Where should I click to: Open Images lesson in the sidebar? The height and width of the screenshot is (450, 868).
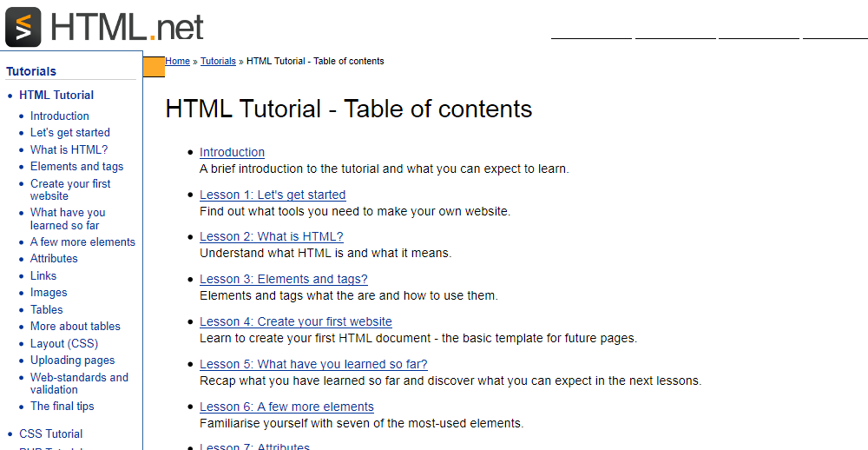(49, 293)
